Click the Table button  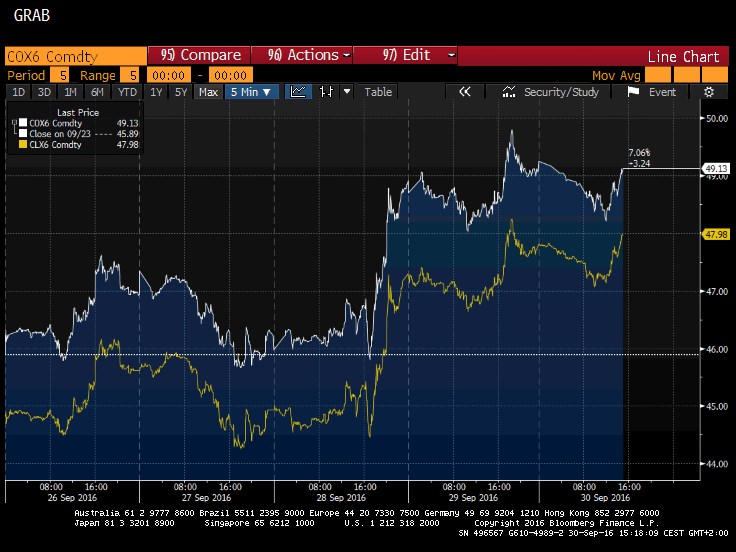point(378,92)
